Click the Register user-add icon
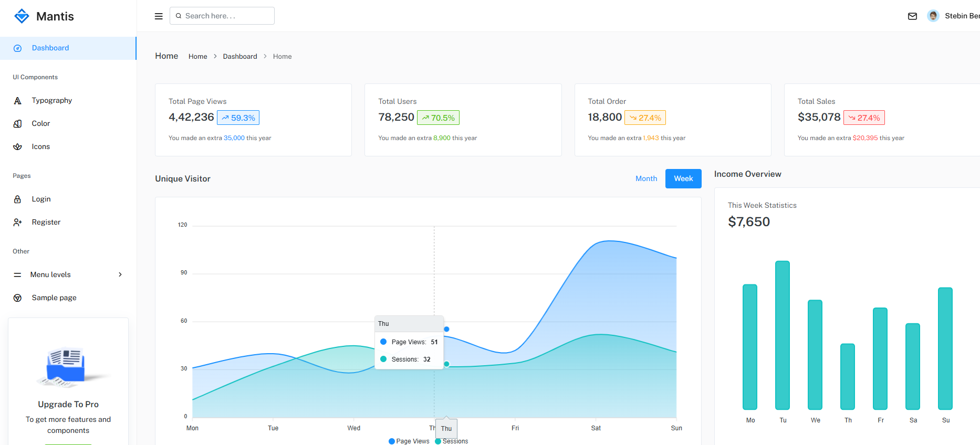980x445 pixels. (x=18, y=222)
